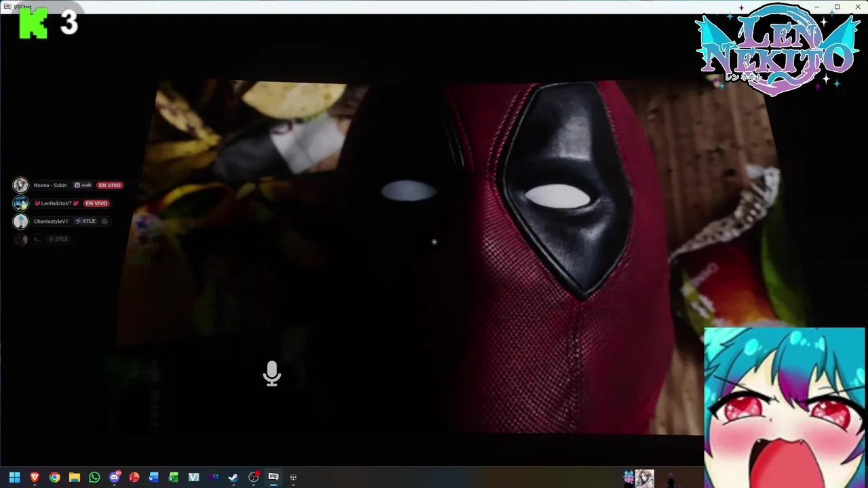Open the Windows Start menu
The image size is (868, 488).
click(14, 477)
